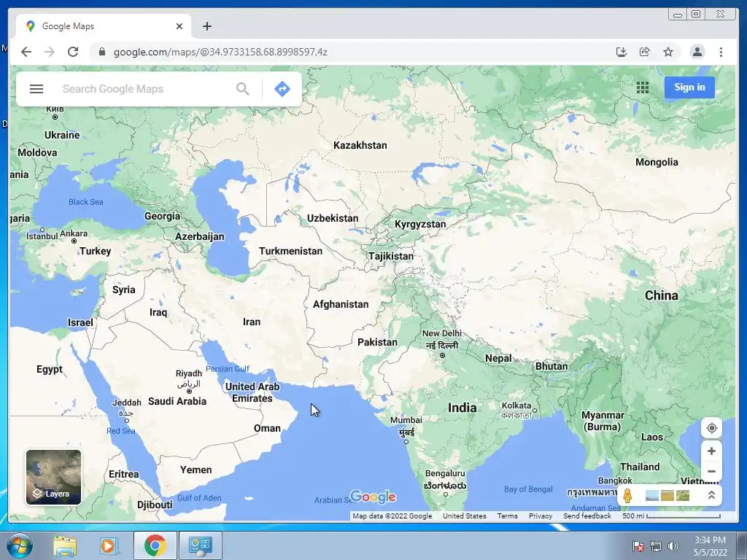Image resolution: width=747 pixels, height=560 pixels.
Task: Click the Black Sea label
Action: (86, 202)
